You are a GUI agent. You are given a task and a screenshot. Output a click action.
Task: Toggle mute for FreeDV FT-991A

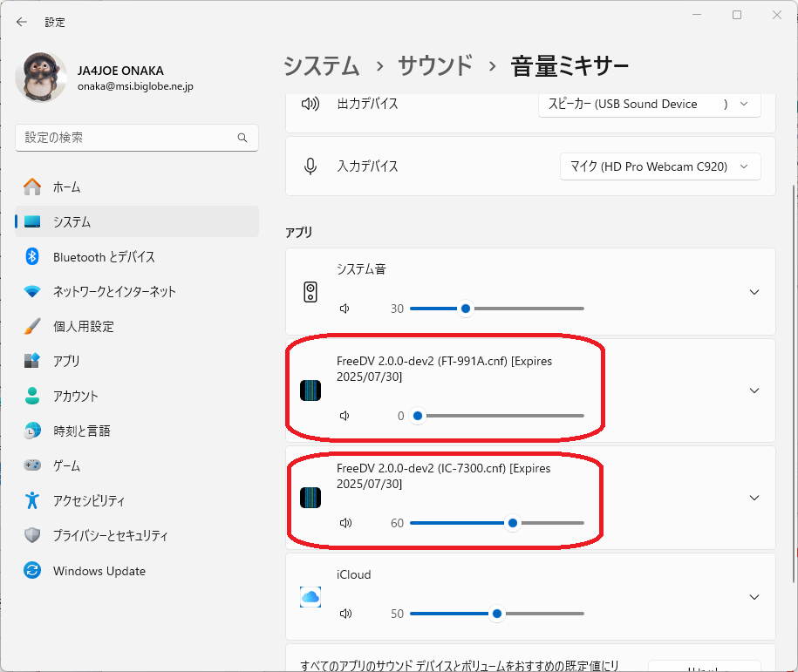[x=344, y=416]
